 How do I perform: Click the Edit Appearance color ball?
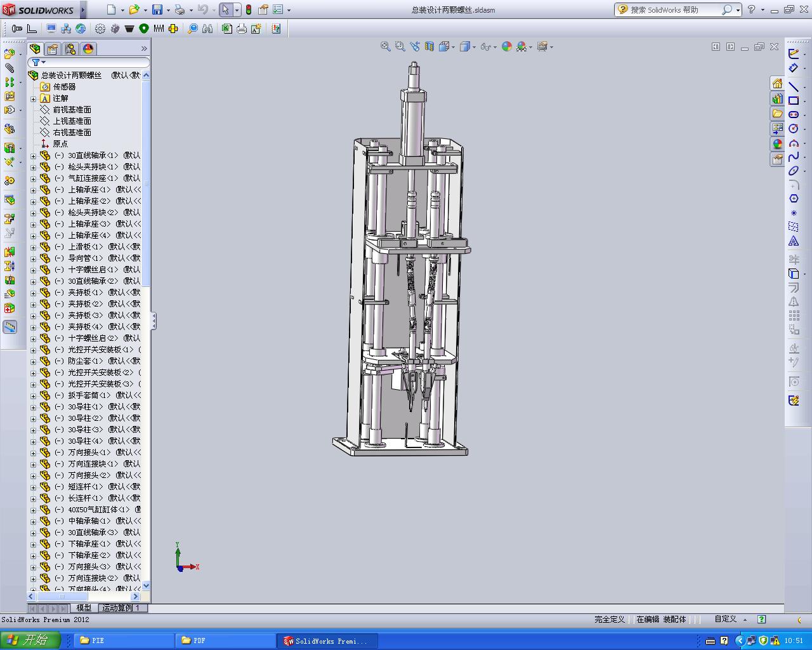pyautogui.click(x=506, y=46)
